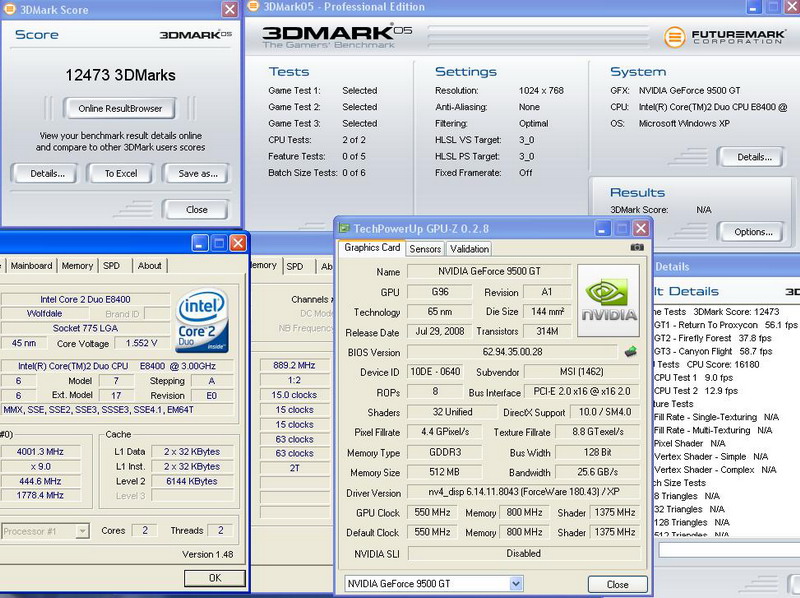Click the memory frequency value 889.2 MHz

[x=294, y=365]
